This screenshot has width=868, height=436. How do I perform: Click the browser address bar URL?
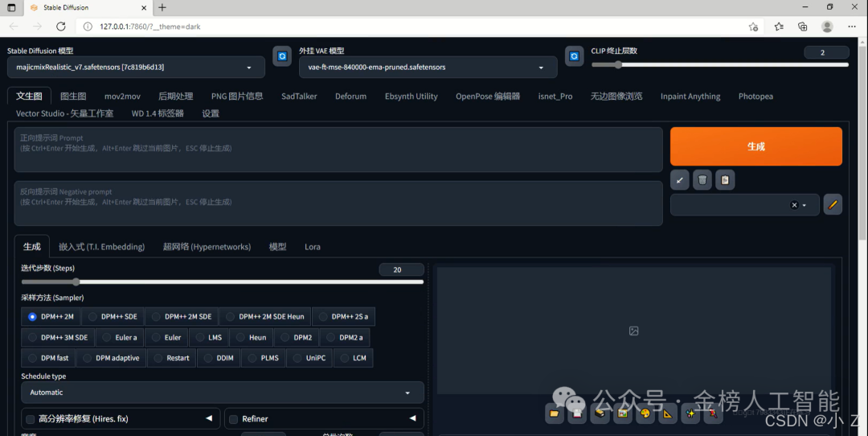150,27
